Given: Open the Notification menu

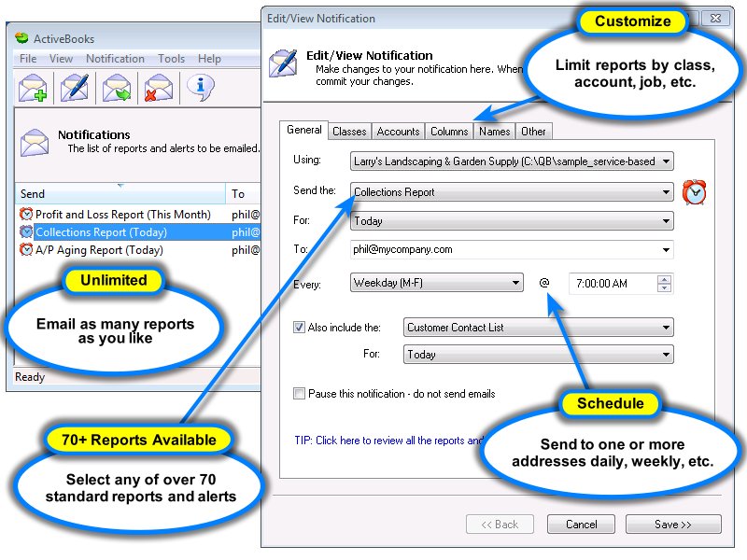Looking at the screenshot, I should tap(115, 59).
